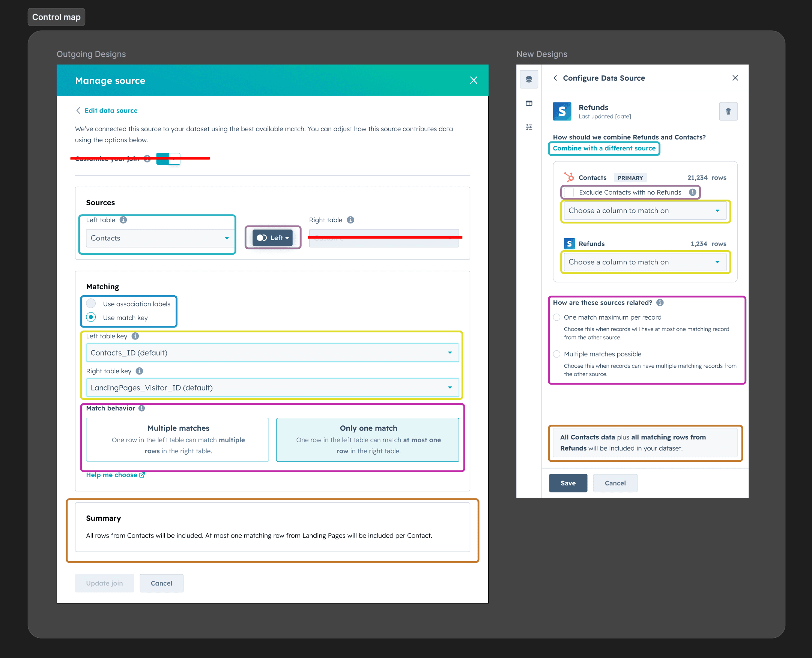The image size is (812, 658).
Task: Select Use association labels radio button
Action: (x=91, y=303)
